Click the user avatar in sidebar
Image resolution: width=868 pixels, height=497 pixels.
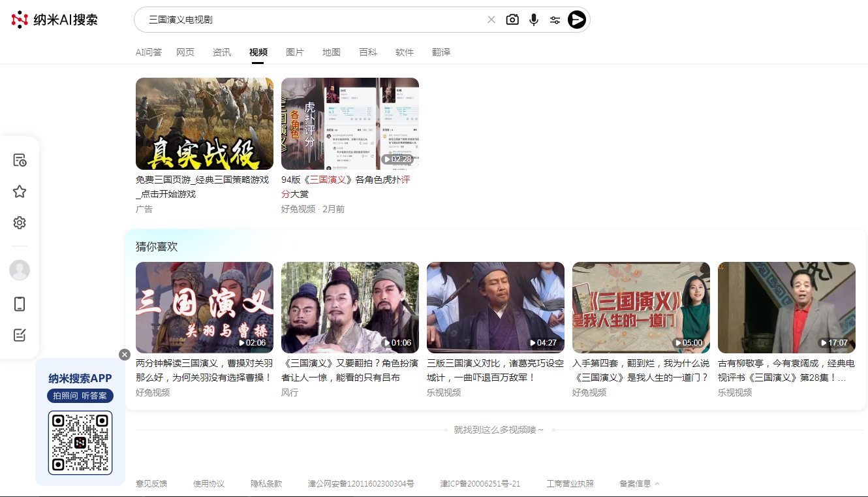[20, 270]
